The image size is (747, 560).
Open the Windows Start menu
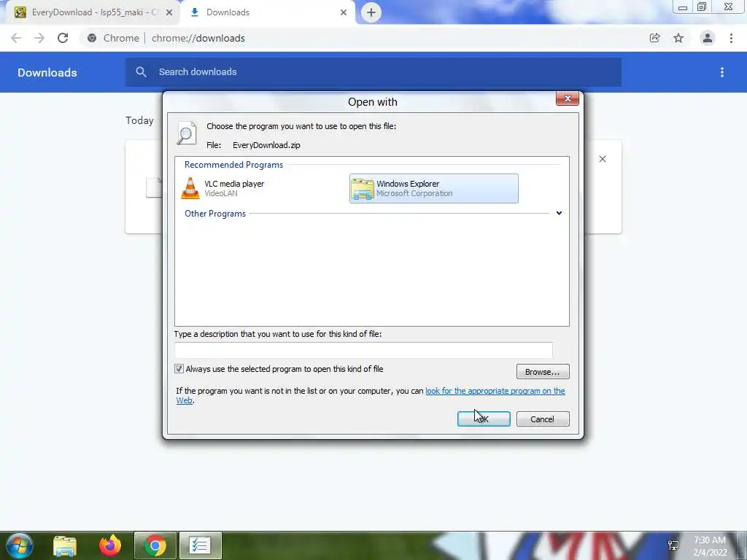click(18, 545)
